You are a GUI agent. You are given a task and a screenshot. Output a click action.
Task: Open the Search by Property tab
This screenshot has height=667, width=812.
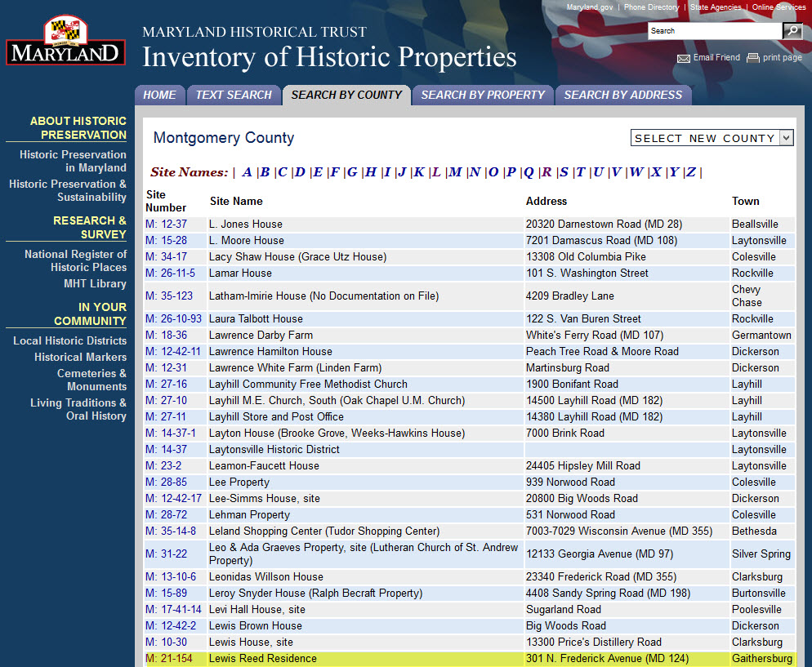point(483,95)
